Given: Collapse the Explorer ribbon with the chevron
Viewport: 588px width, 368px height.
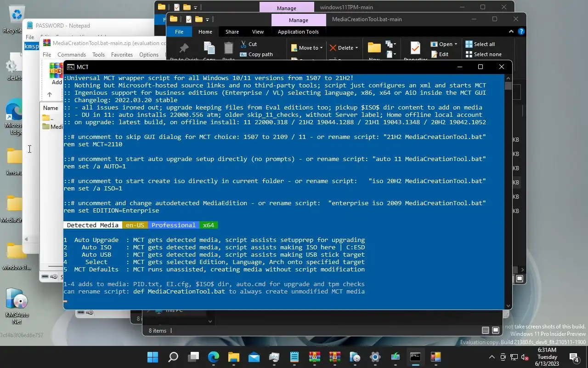Looking at the screenshot, I should (x=511, y=32).
